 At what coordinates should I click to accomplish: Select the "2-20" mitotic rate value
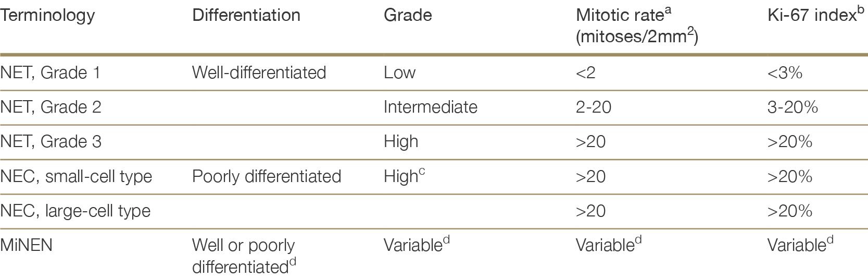click(593, 107)
